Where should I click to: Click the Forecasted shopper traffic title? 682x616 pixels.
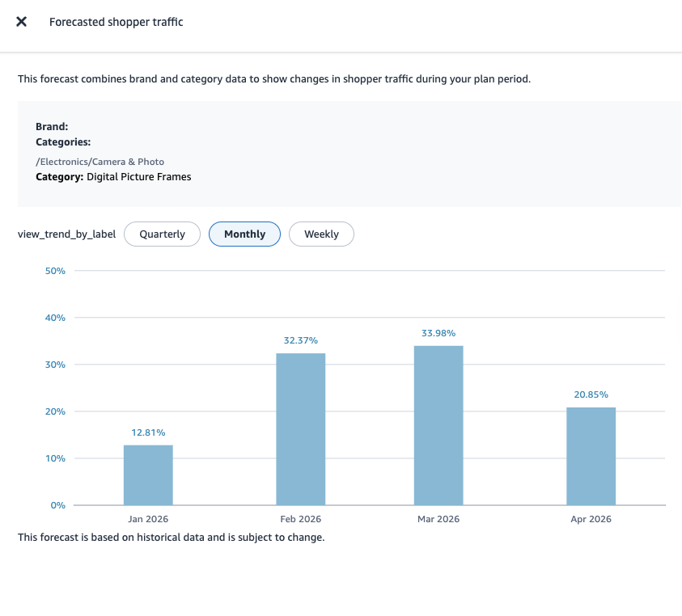[x=116, y=22]
